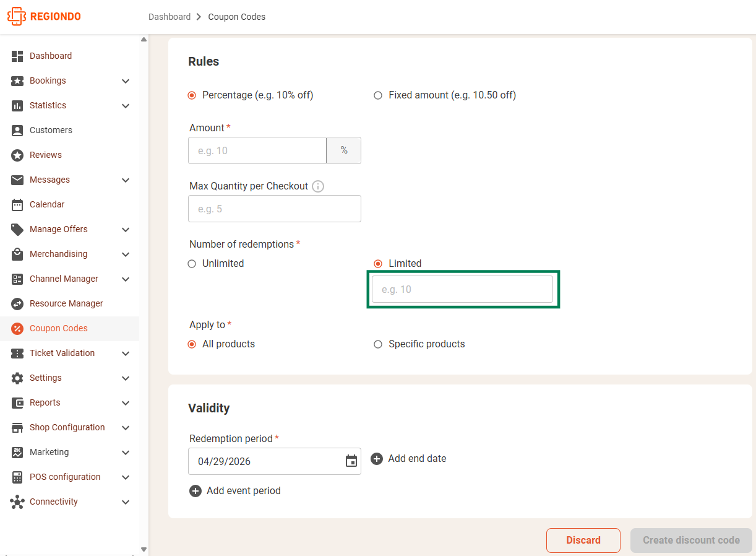Open the Reviews menu item
Screen dimensions: 756x556
69,155
